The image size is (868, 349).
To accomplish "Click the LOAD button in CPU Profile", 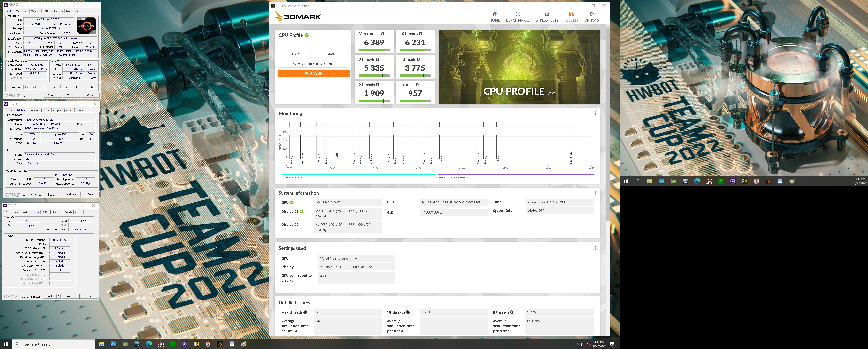I will (294, 54).
